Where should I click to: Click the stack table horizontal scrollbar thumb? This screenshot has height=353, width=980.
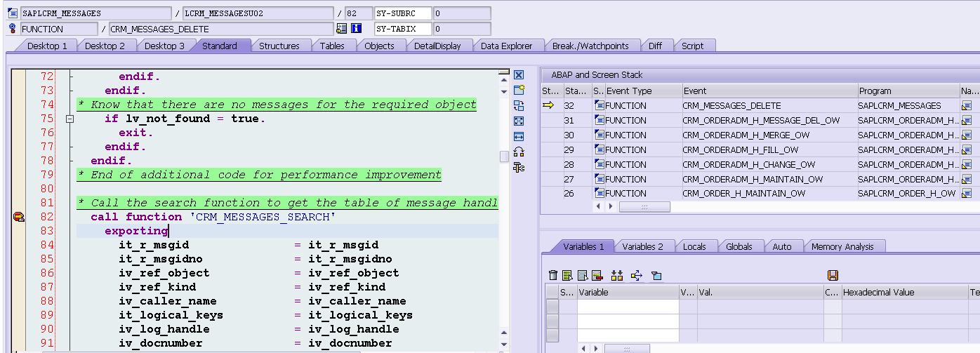pos(644,207)
